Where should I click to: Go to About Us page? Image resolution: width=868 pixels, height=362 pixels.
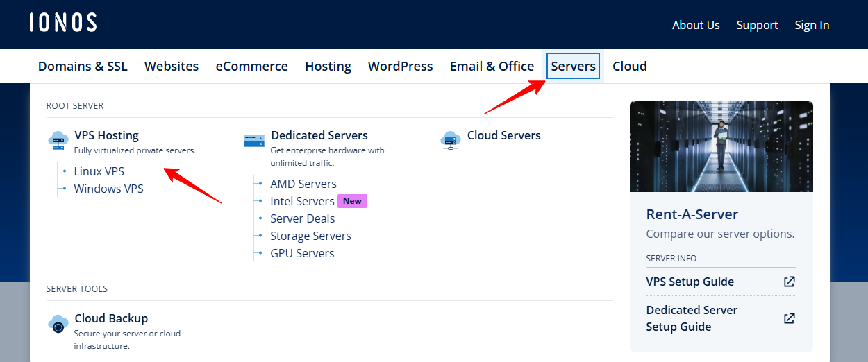pyautogui.click(x=696, y=25)
